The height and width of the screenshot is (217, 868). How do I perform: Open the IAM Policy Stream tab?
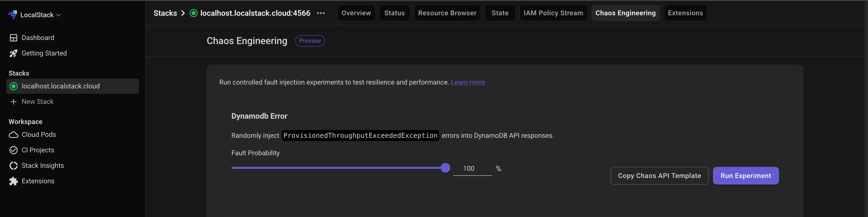[x=553, y=13]
